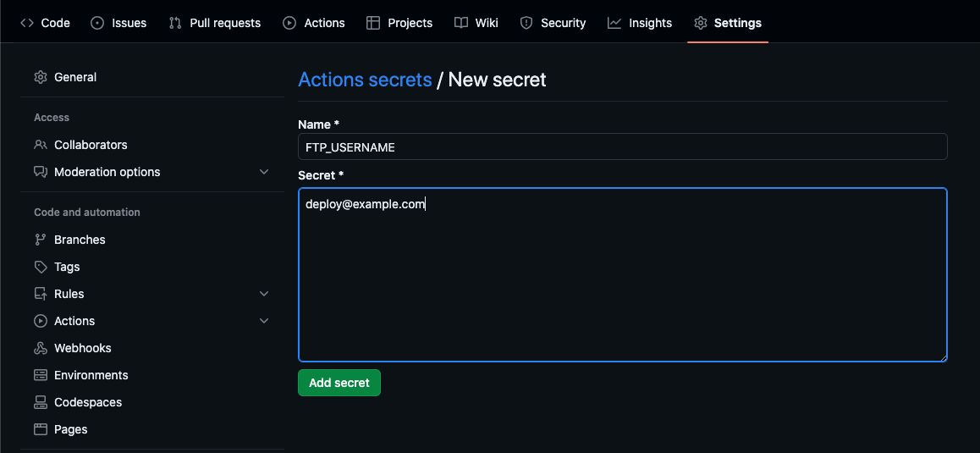Click the Tags label icon
The image size is (980, 453).
coord(41,267)
